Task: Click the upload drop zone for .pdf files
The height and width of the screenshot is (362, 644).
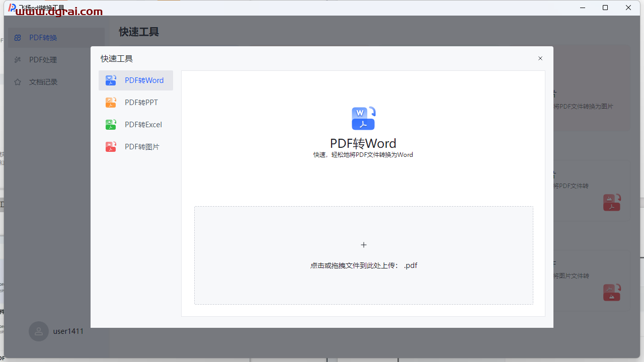Action: [364, 255]
